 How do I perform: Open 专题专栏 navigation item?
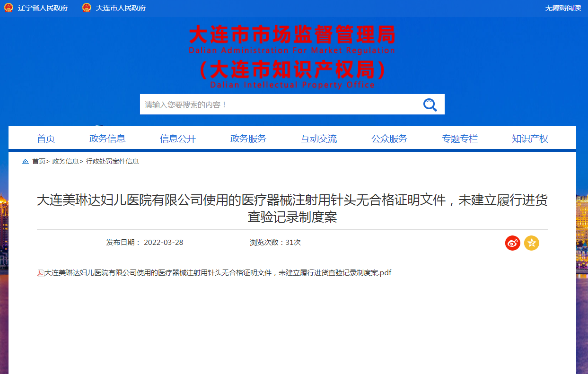pyautogui.click(x=460, y=139)
